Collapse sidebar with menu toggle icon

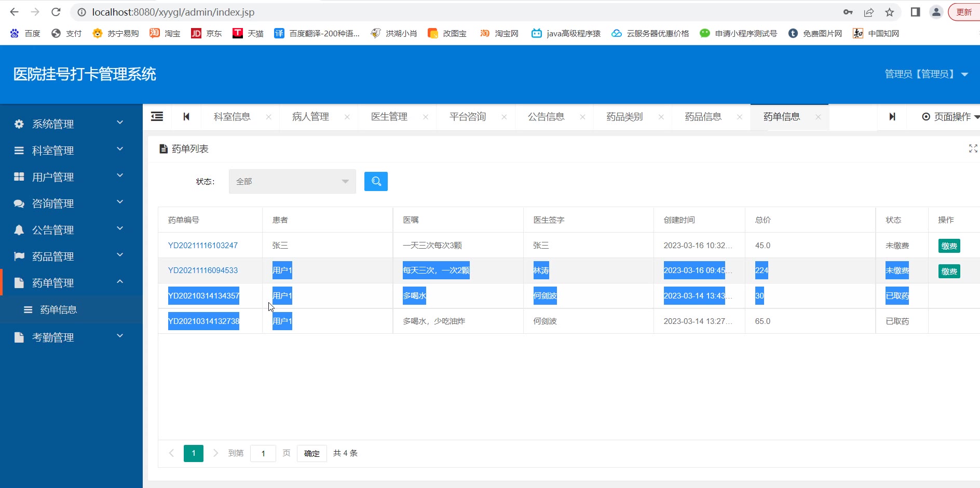(x=157, y=116)
